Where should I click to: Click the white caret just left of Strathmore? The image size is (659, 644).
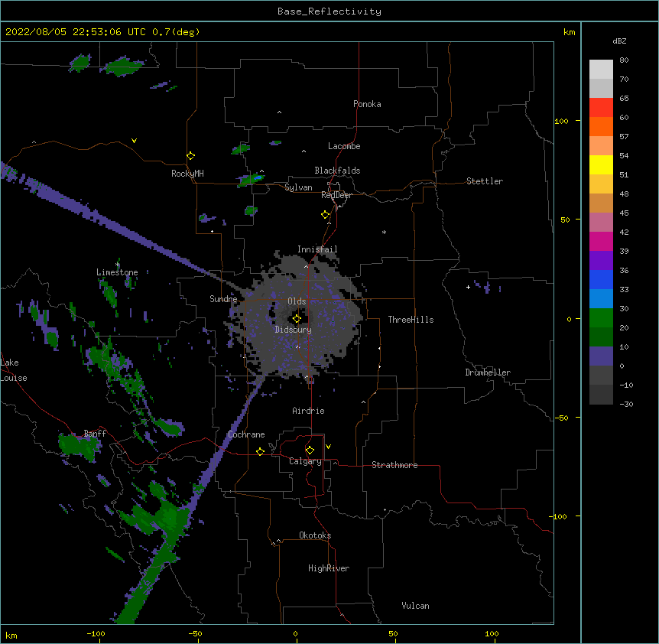click(x=335, y=463)
